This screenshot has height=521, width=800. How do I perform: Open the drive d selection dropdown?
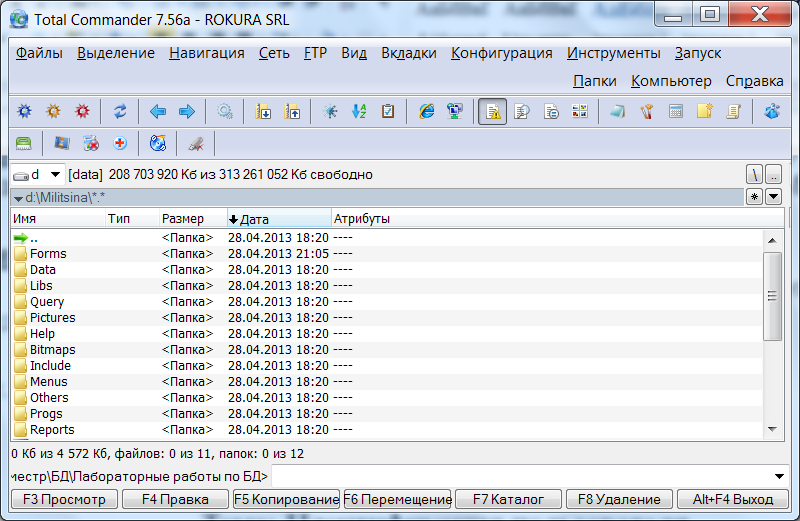[x=37, y=175]
